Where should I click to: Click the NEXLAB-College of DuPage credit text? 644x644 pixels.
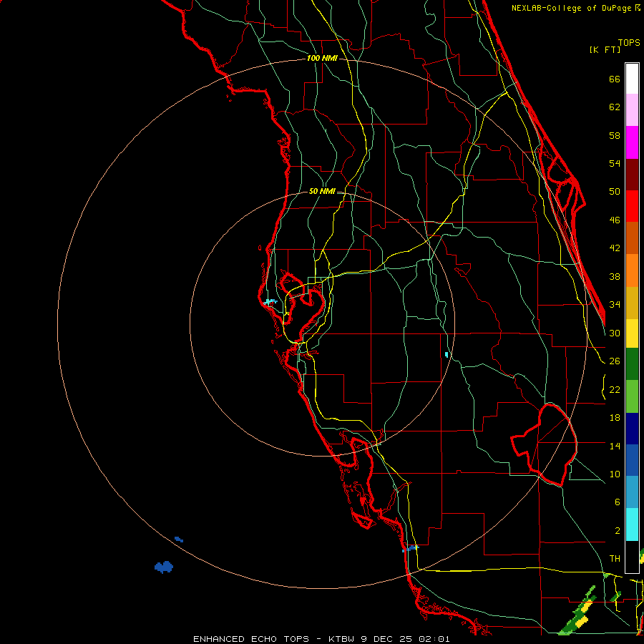pyautogui.click(x=571, y=8)
